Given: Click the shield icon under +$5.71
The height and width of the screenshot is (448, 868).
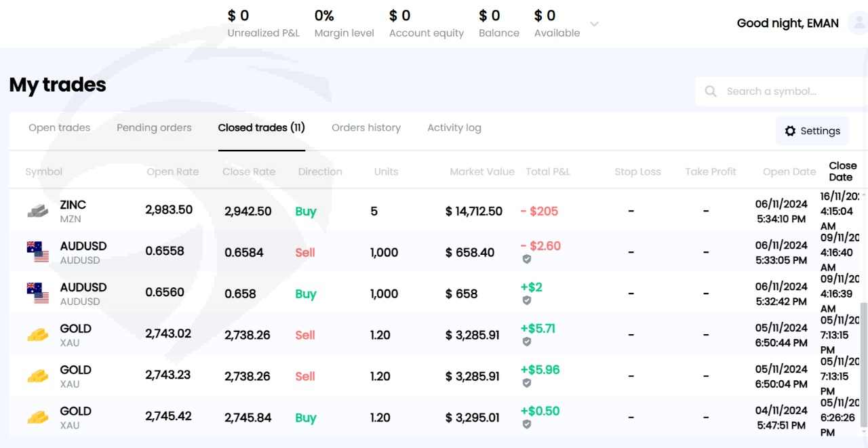Looking at the screenshot, I should coord(527,342).
